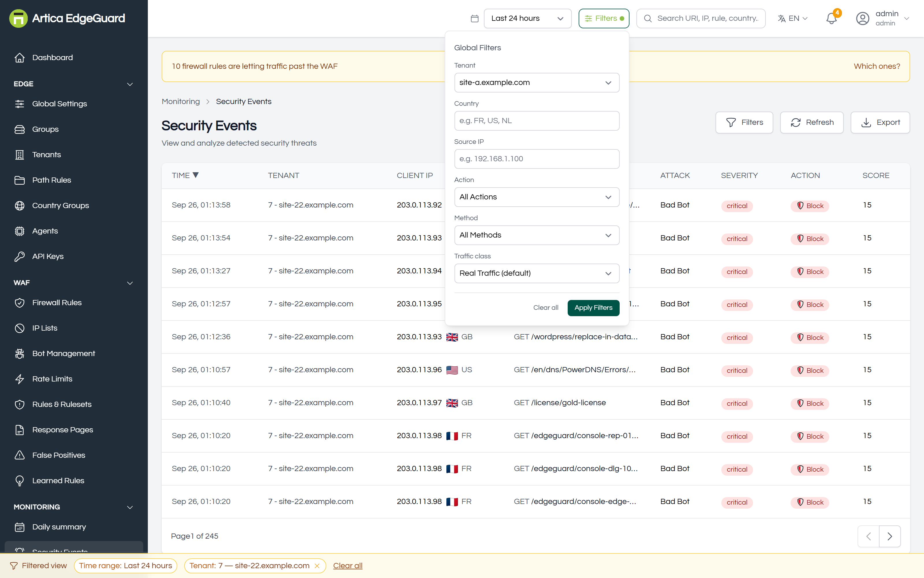Open IP Lists
The image size is (924, 578).
(x=74, y=328)
